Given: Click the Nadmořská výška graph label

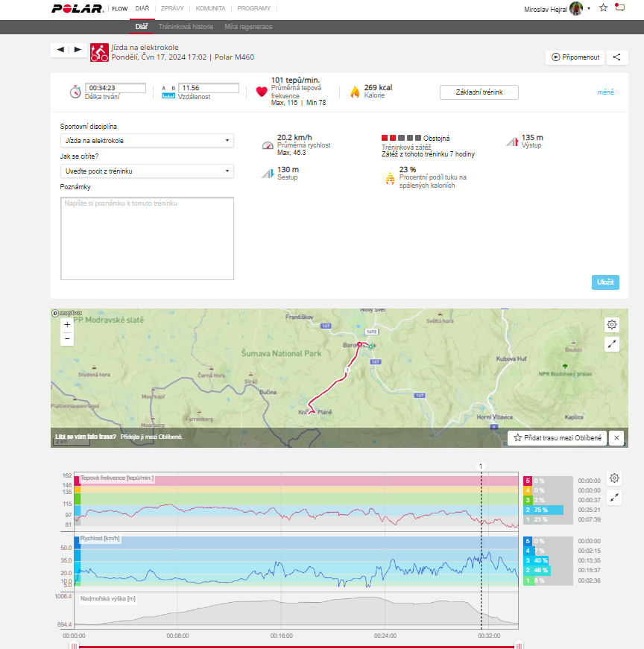Looking at the screenshot, I should point(107,599).
